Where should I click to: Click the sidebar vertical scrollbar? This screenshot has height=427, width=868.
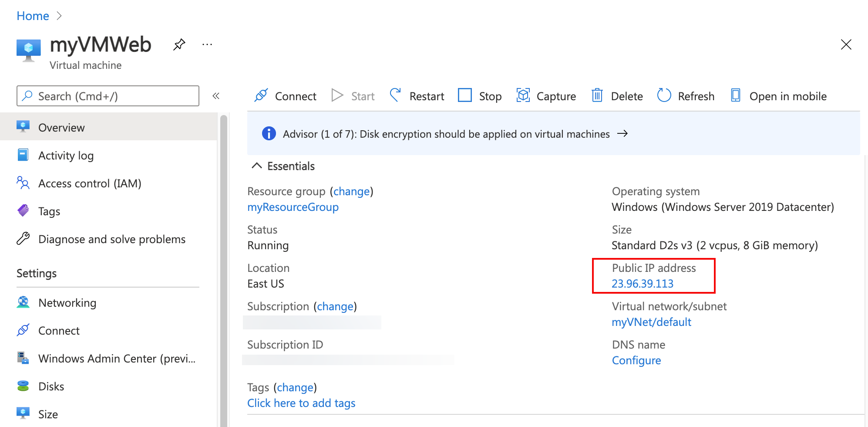(x=224, y=261)
